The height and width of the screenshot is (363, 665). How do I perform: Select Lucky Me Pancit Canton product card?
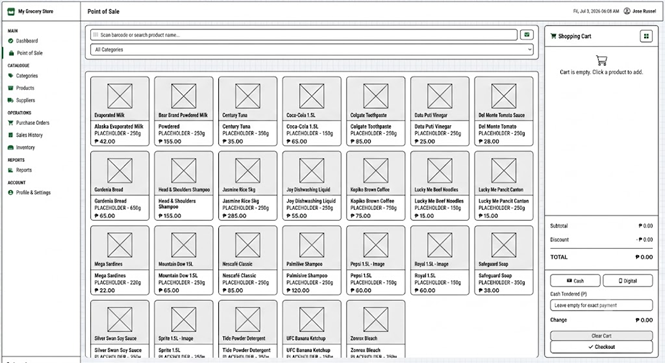[x=504, y=186]
